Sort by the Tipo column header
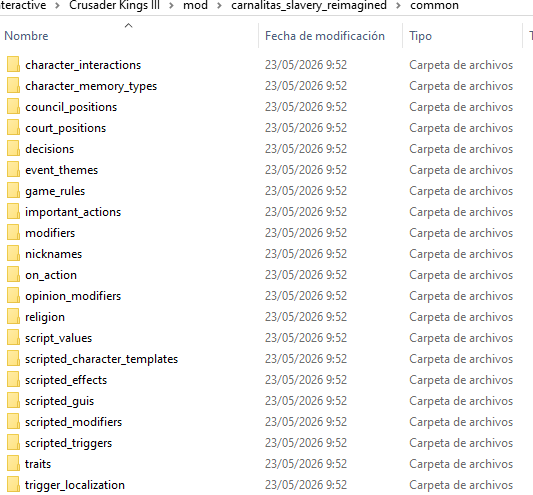Viewport: 533px width, 495px height. coord(420,36)
